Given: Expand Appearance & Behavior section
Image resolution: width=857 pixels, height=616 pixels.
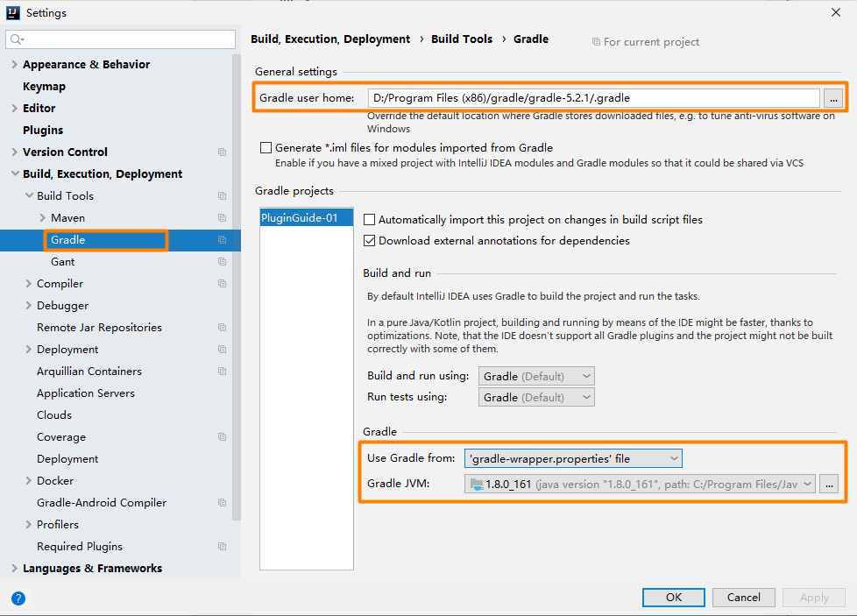Looking at the screenshot, I should click(x=15, y=65).
